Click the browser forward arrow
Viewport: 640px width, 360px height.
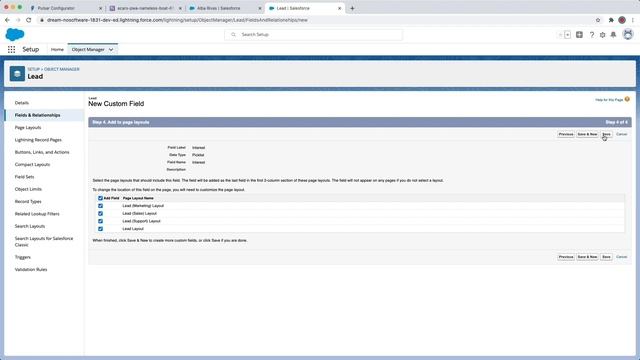[18, 20]
